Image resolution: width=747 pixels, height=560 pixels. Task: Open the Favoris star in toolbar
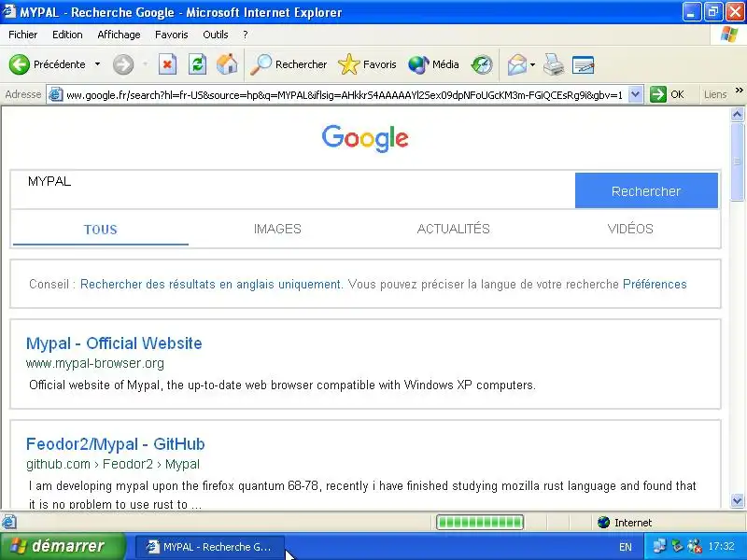click(367, 64)
